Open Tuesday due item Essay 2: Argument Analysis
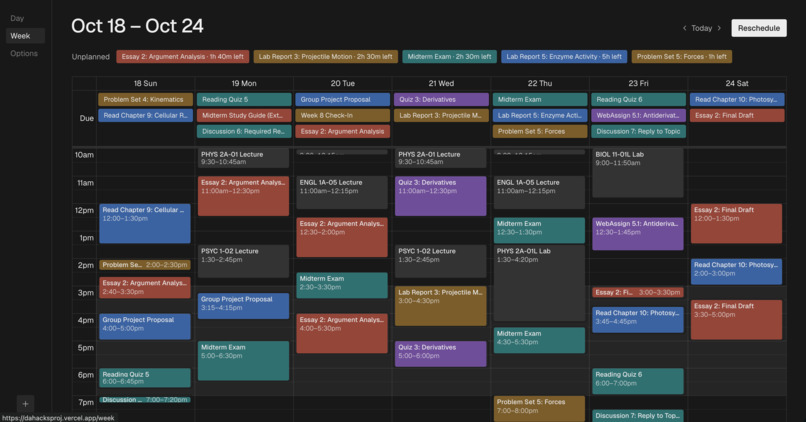The image size is (806, 422). [342, 131]
